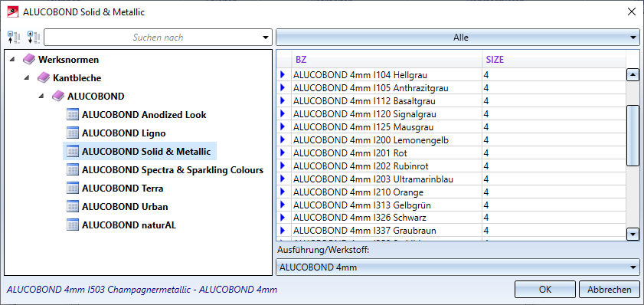Click blue arrow marker of I210 Orange row
This screenshot has width=644, height=305.
(282, 192)
